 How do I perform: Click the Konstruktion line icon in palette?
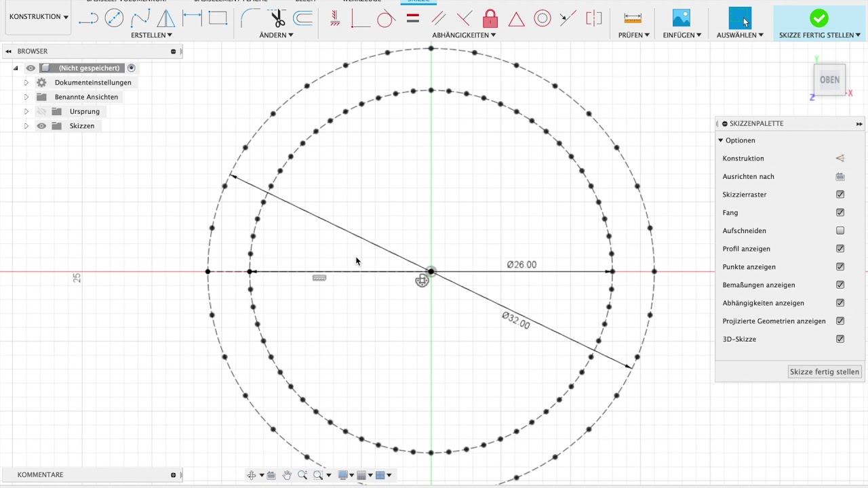tap(840, 159)
